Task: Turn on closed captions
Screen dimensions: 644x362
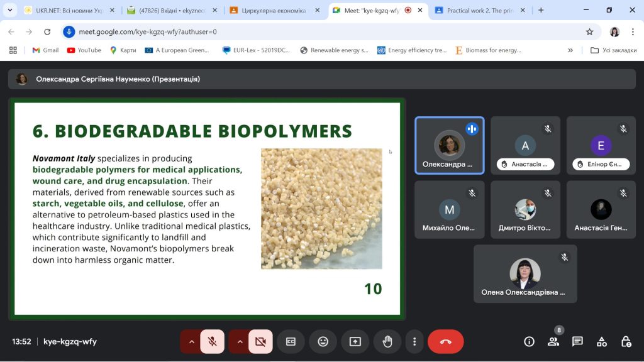Action: click(291, 342)
